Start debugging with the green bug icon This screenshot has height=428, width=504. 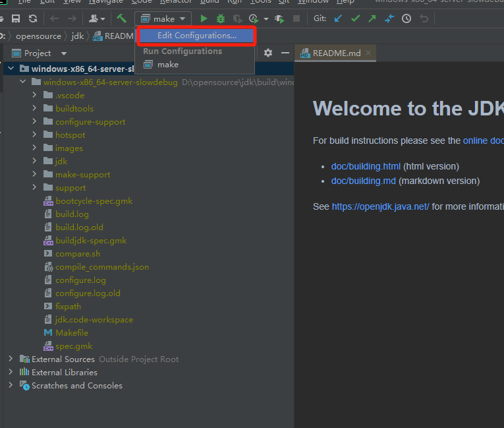coord(221,18)
